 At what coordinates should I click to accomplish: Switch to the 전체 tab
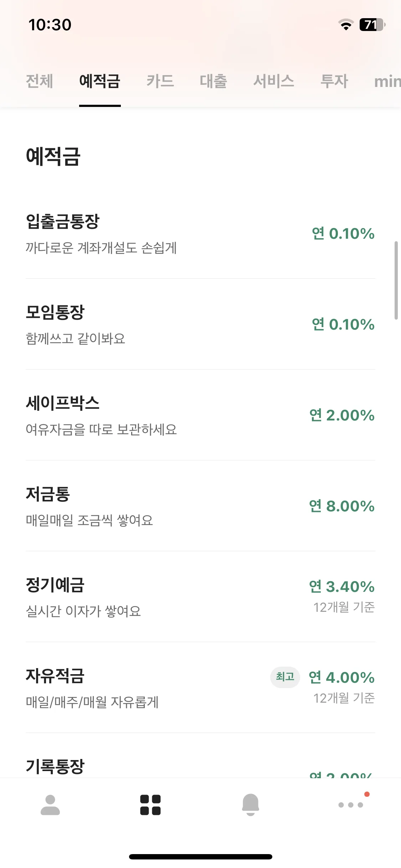click(x=40, y=81)
